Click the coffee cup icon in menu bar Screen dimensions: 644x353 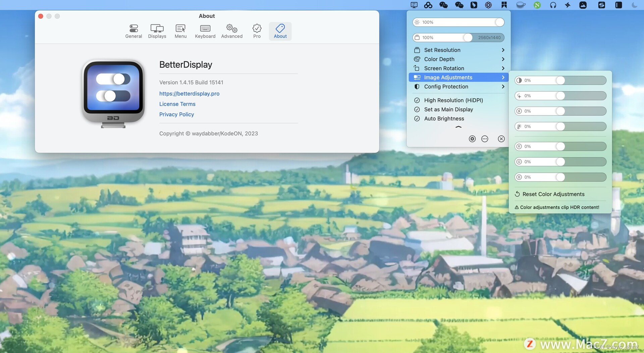521,5
